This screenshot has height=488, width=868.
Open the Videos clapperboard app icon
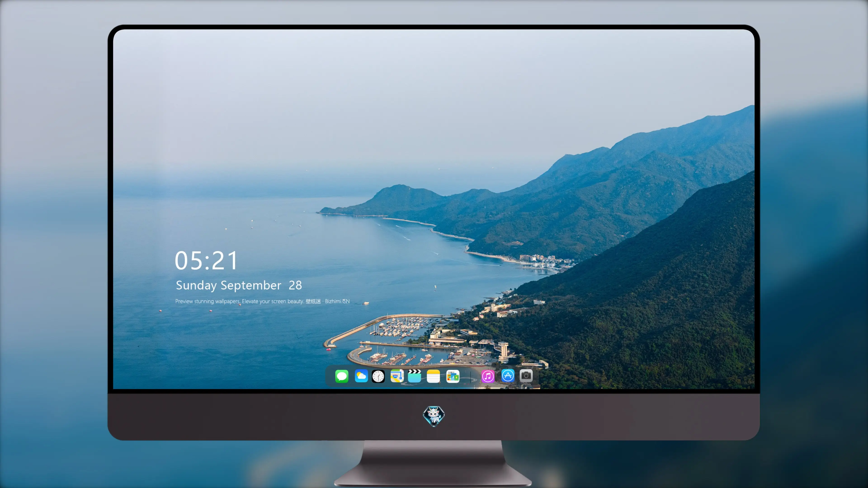click(x=415, y=376)
